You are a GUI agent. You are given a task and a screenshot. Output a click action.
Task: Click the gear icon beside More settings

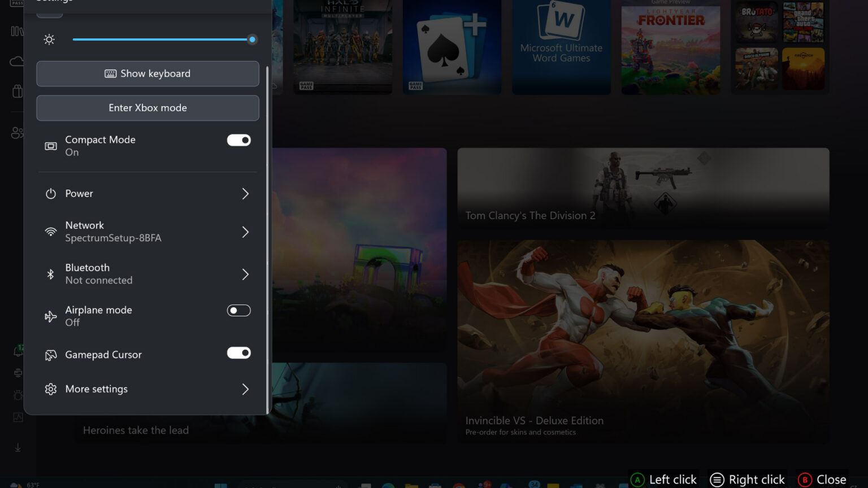pos(51,389)
